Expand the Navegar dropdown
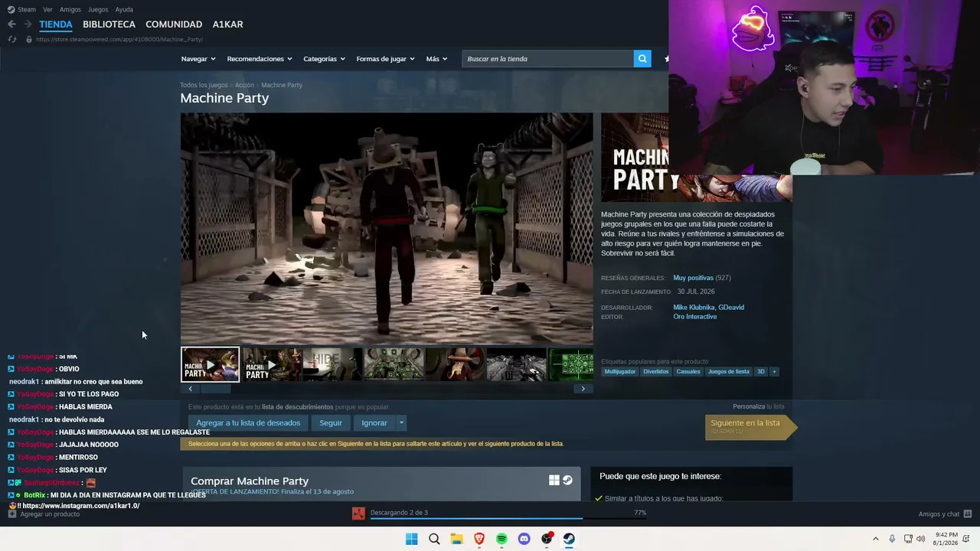 tap(198, 59)
